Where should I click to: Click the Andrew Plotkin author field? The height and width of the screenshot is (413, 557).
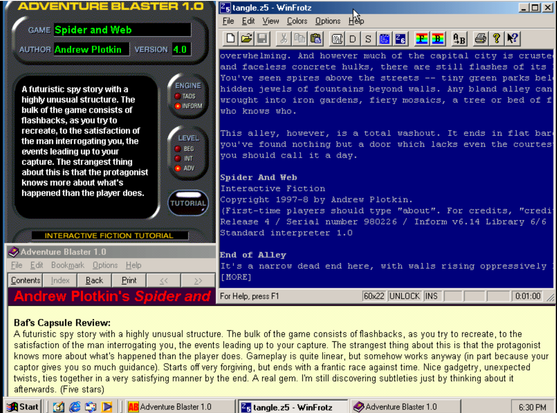coord(91,49)
